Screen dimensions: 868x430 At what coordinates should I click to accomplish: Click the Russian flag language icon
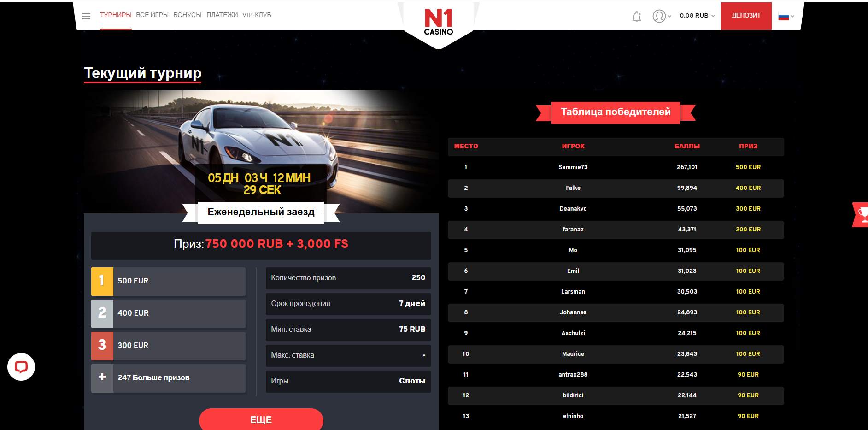click(783, 17)
